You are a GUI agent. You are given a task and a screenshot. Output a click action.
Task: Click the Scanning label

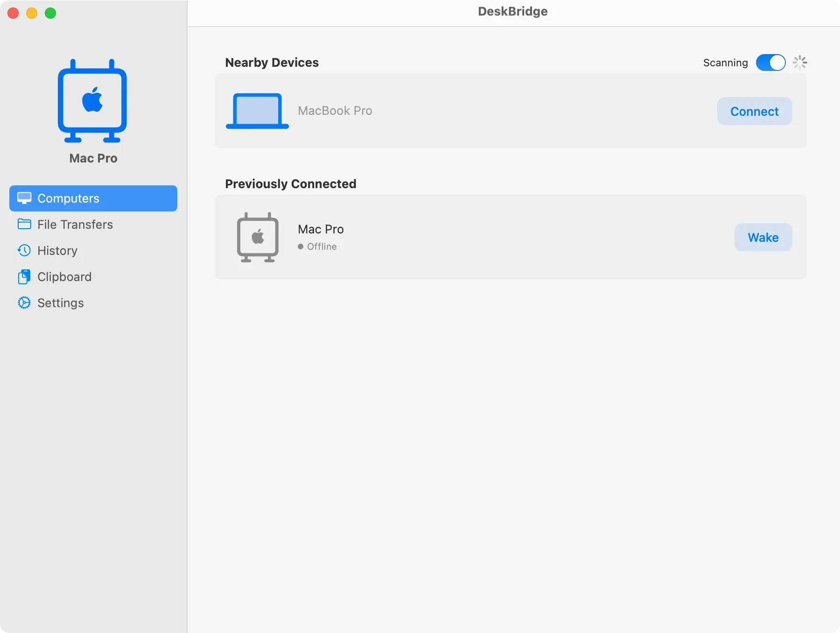click(x=725, y=63)
